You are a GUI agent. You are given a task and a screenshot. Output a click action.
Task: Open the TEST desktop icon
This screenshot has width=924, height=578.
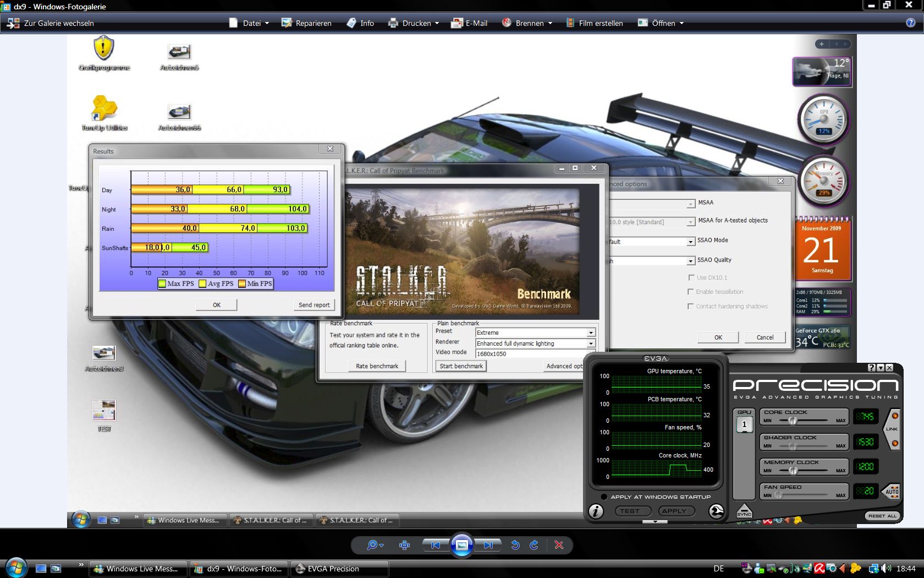tap(104, 416)
